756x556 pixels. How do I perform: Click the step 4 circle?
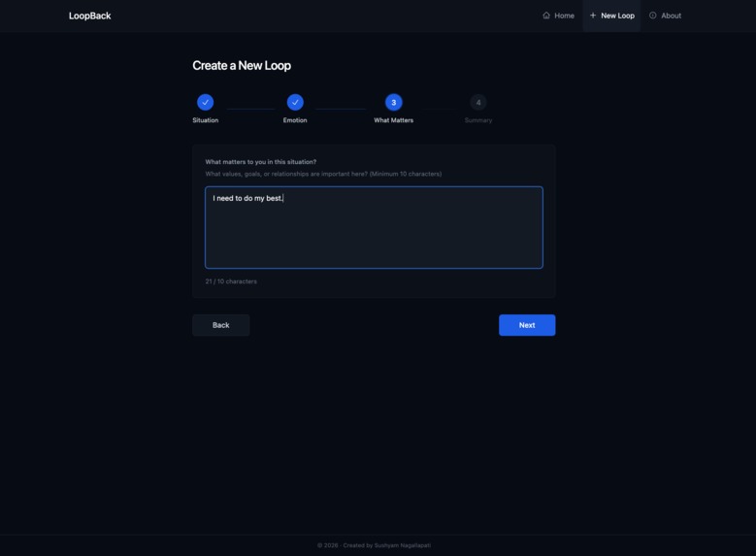tap(478, 102)
